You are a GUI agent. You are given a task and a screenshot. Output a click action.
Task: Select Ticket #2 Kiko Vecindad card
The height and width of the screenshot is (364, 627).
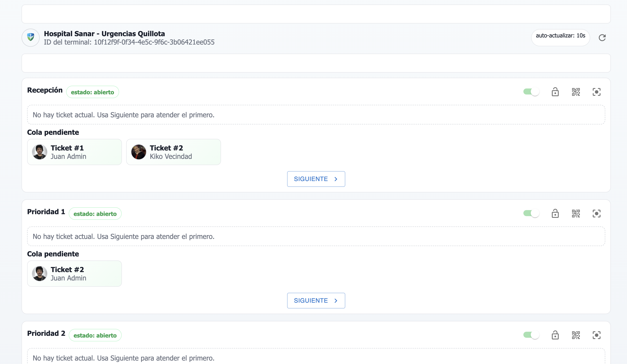[173, 152]
